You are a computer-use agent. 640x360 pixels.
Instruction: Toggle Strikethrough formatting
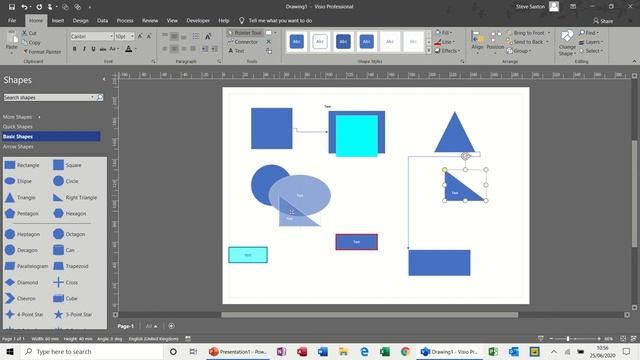[103, 49]
